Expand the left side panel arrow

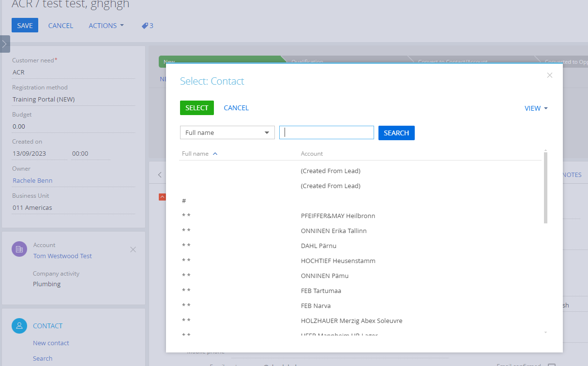[x=4, y=44]
